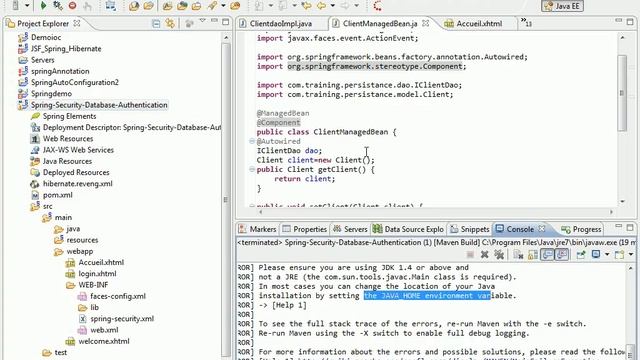Viewport: 640px width, 360px height.
Task: Click the Deployed Resources node icon
Action: (36, 173)
